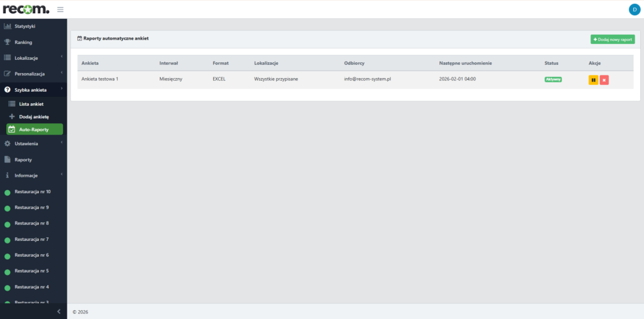The width and height of the screenshot is (644, 319).
Task: Click the recom. logo link
Action: (x=26, y=9)
